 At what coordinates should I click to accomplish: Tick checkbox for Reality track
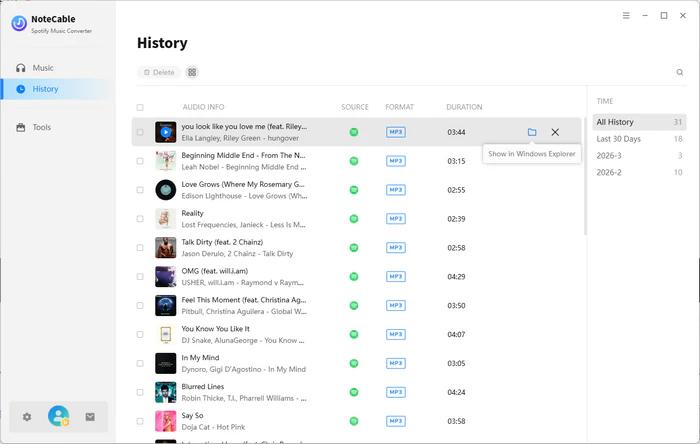click(140, 219)
